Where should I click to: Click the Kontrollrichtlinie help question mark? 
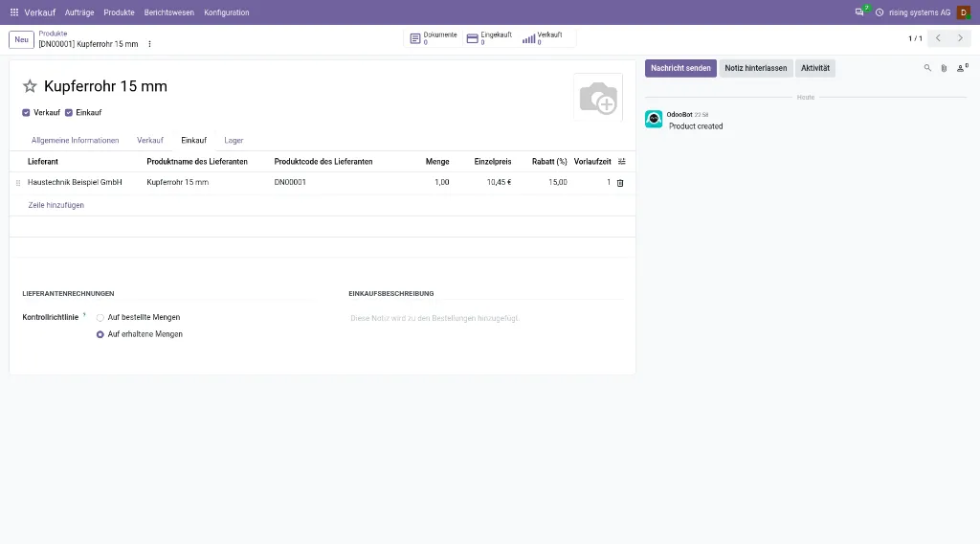84,315
